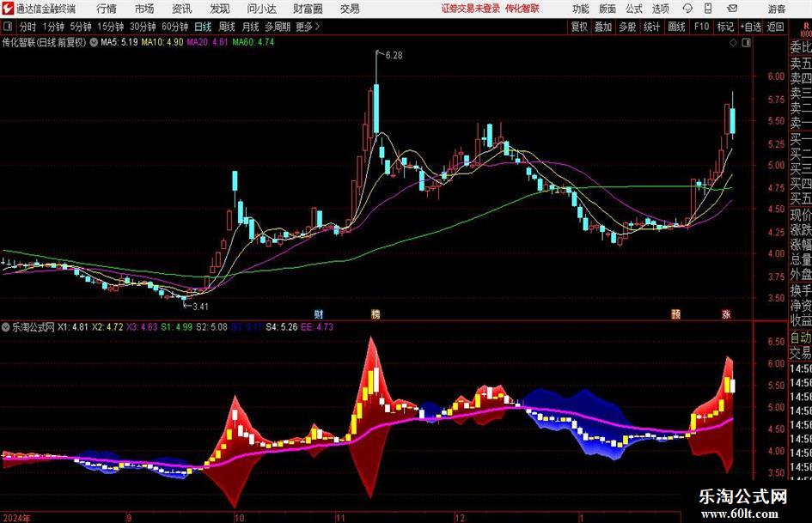Switch to 1分钟 period
Viewport: 812px width, 523px height.
pyautogui.click(x=52, y=27)
